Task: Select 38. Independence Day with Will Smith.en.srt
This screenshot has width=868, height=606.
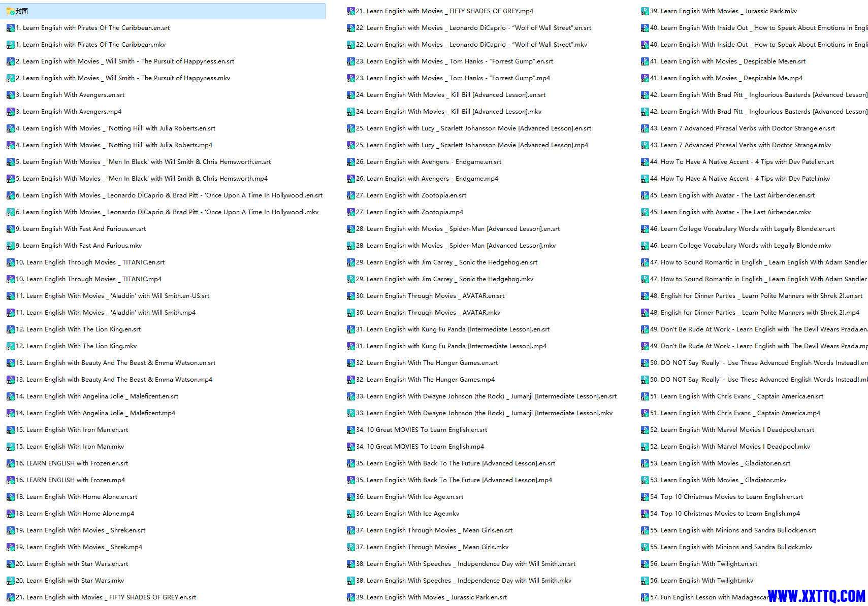Action: pyautogui.click(x=466, y=563)
